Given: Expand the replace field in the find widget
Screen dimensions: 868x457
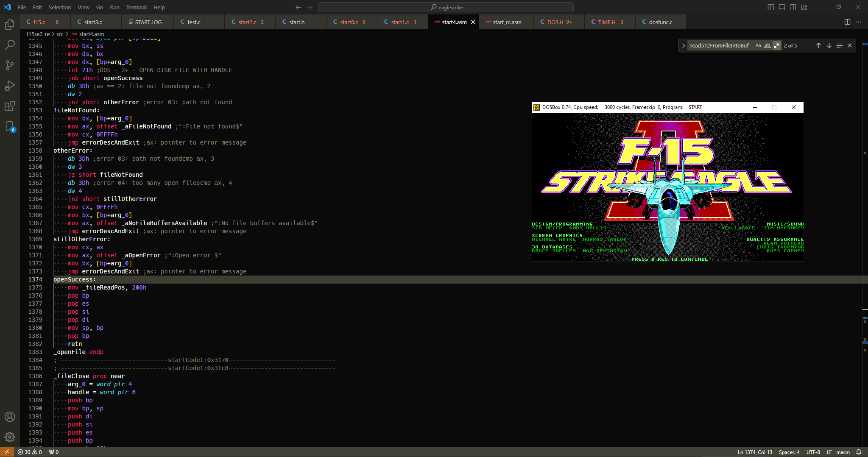Looking at the screenshot, I should (683, 45).
